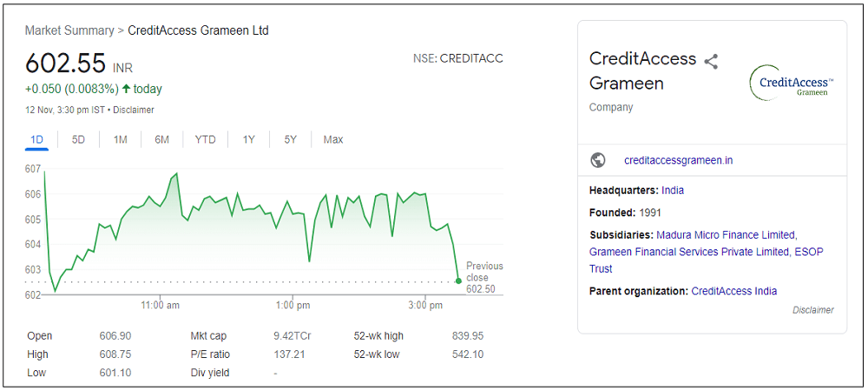Viewport: 868px width, 391px height.
Task: Click the Founded 1991 text
Action: point(625,213)
